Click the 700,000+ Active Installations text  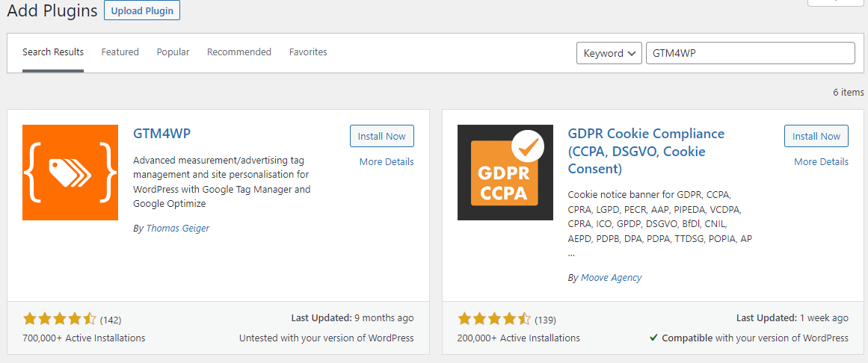coord(84,338)
